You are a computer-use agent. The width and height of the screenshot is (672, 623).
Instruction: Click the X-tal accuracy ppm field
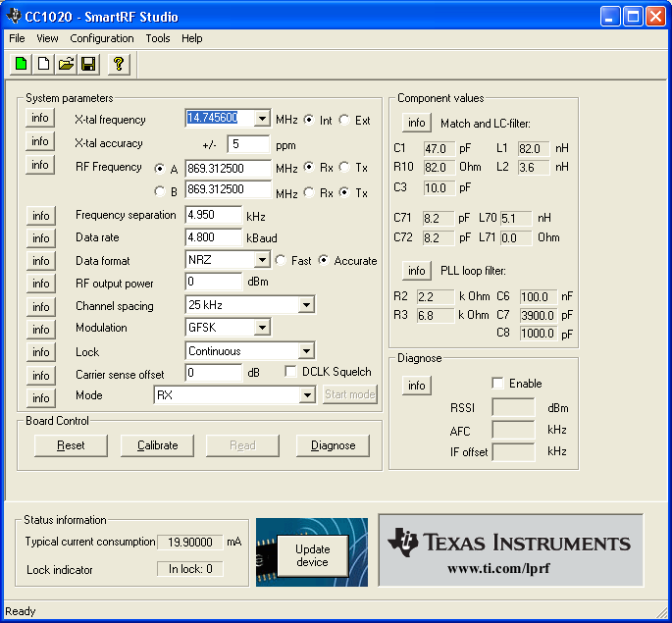point(248,144)
